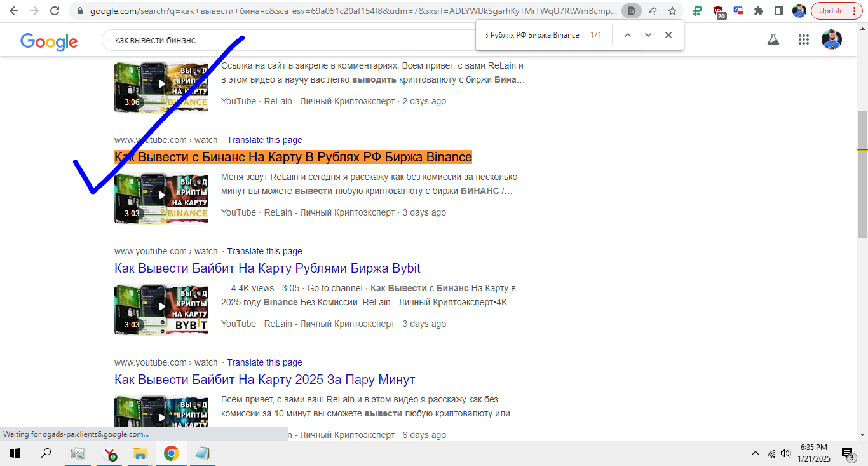868x466 pixels.
Task: Click the find-in-page text field
Action: coord(532,35)
